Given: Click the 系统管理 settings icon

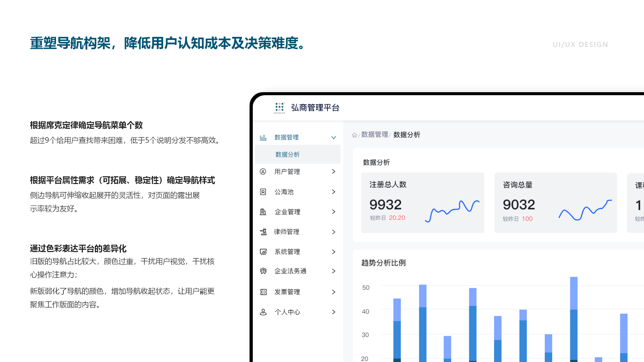Looking at the screenshot, I should point(263,252).
